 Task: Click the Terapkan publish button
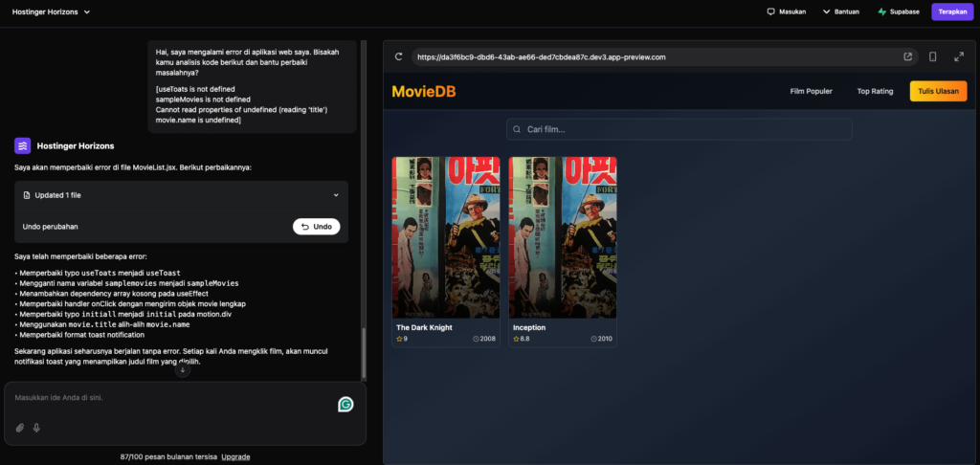[952, 11]
